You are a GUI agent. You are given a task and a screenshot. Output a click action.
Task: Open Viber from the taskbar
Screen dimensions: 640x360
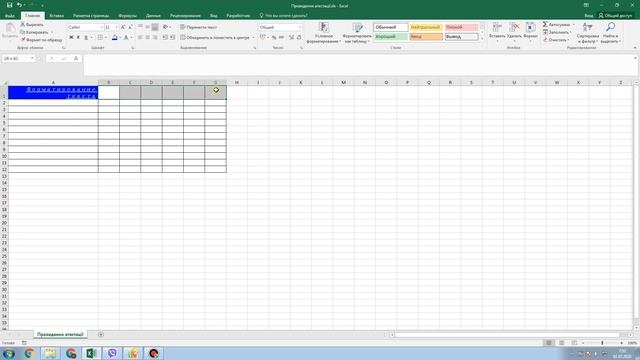pyautogui.click(x=112, y=353)
